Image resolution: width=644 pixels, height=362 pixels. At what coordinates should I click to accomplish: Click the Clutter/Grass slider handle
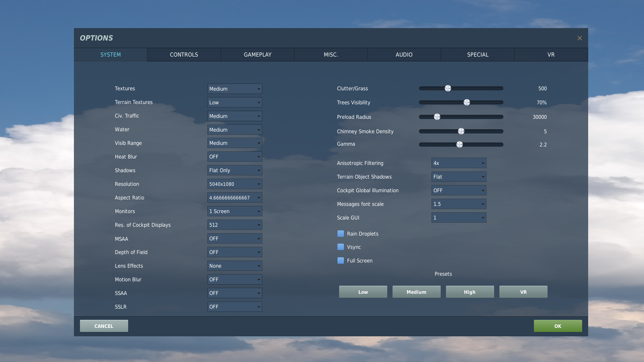448,88
